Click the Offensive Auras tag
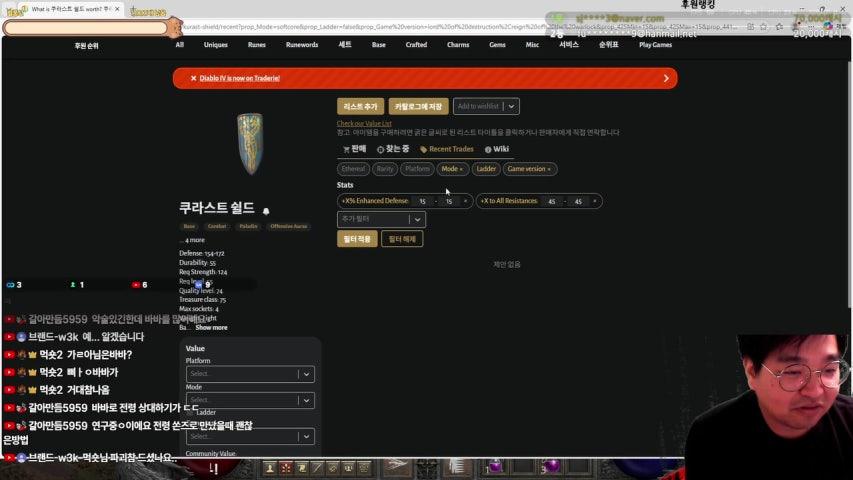 [289, 226]
